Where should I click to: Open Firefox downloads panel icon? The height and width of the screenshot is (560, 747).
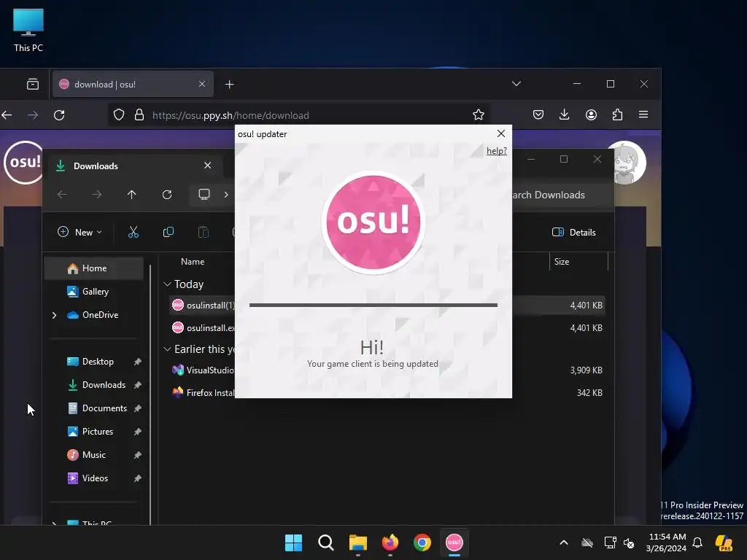point(564,114)
